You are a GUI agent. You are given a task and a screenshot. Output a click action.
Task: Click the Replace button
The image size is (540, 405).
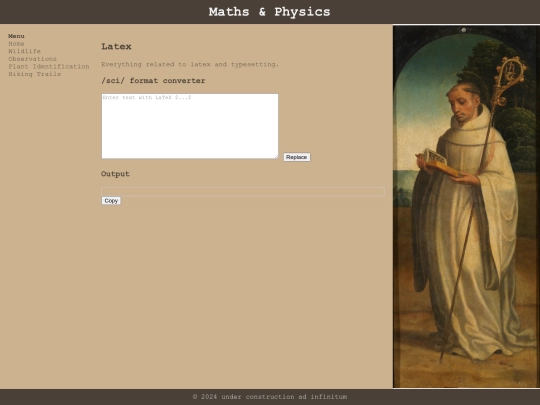point(297,157)
